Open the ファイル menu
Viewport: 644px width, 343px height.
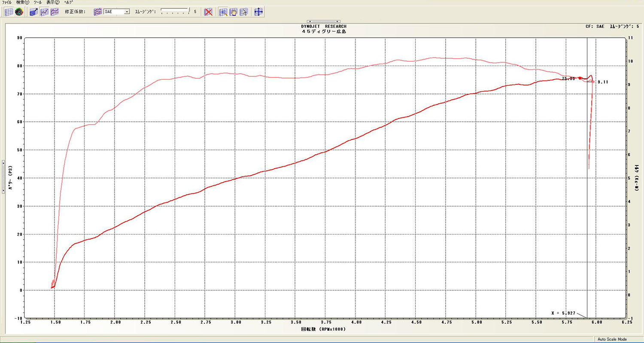click(7, 3)
